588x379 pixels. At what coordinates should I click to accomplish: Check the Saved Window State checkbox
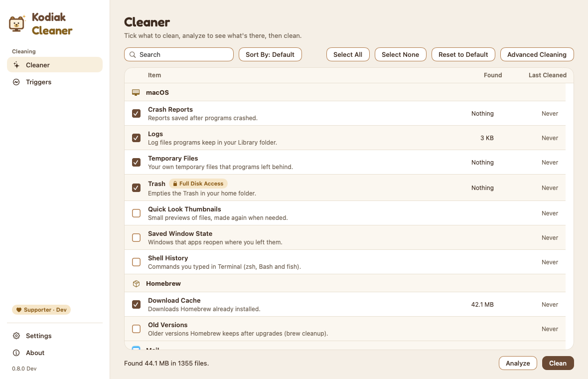(x=136, y=237)
